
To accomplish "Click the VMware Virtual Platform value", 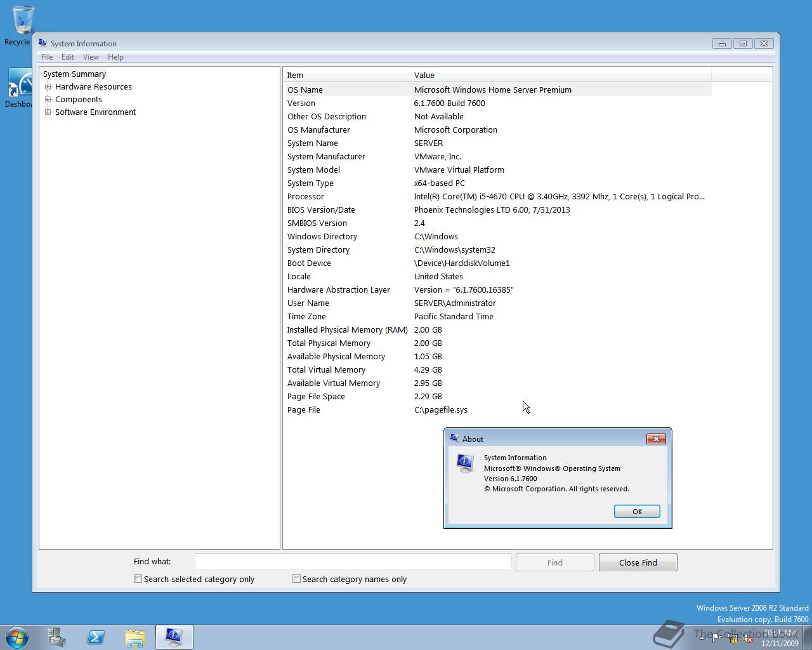I will pyautogui.click(x=459, y=169).
